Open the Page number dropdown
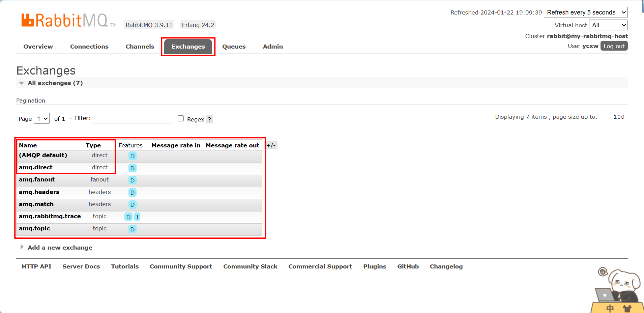 point(42,119)
